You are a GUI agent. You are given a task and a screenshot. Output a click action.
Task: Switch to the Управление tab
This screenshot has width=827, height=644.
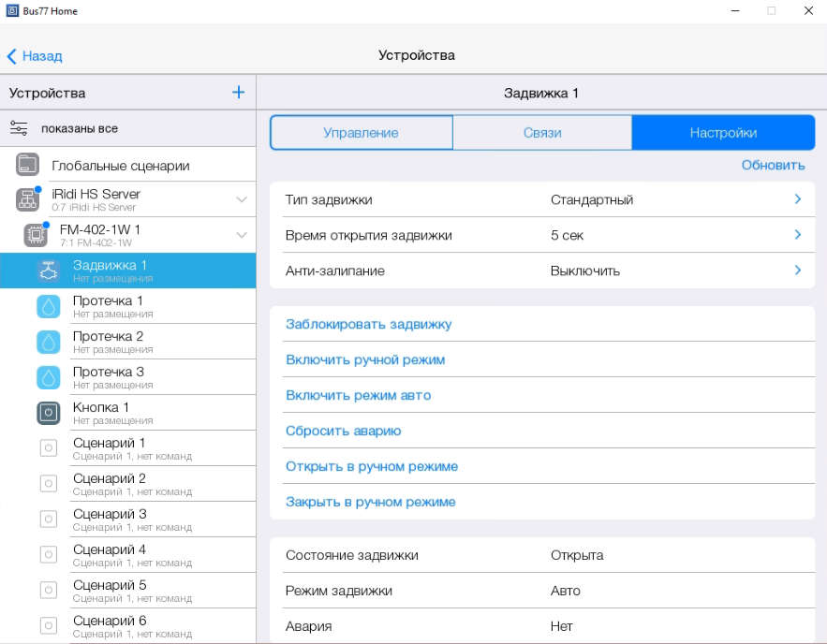361,133
